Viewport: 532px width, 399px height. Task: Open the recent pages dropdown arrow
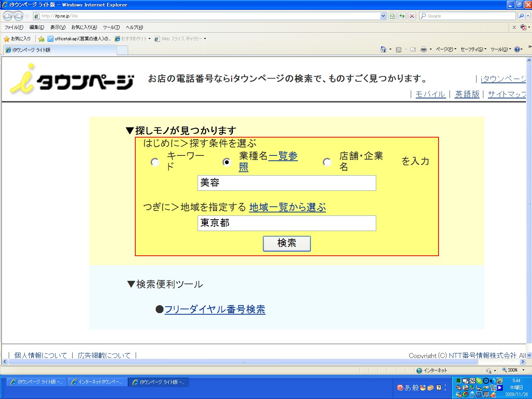click(27, 16)
